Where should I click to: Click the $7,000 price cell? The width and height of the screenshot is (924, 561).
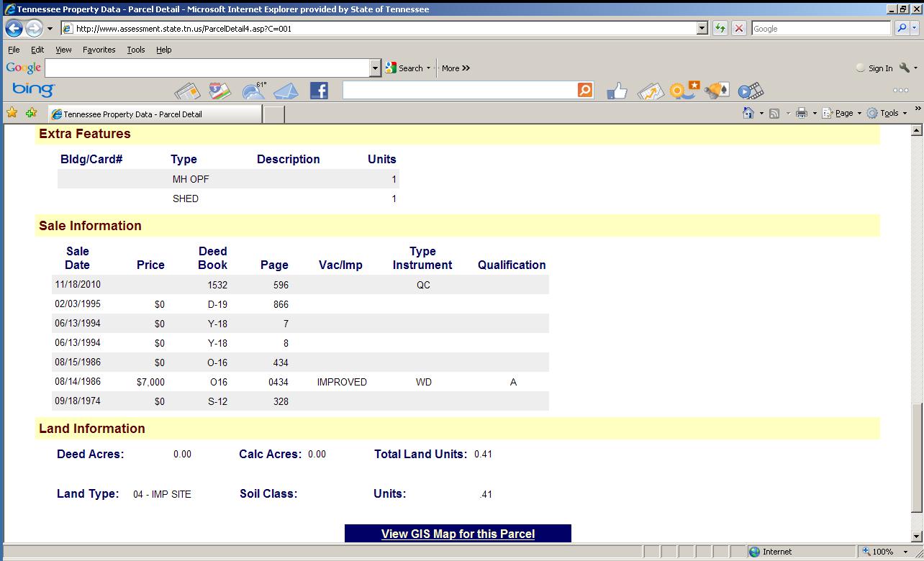coord(150,382)
